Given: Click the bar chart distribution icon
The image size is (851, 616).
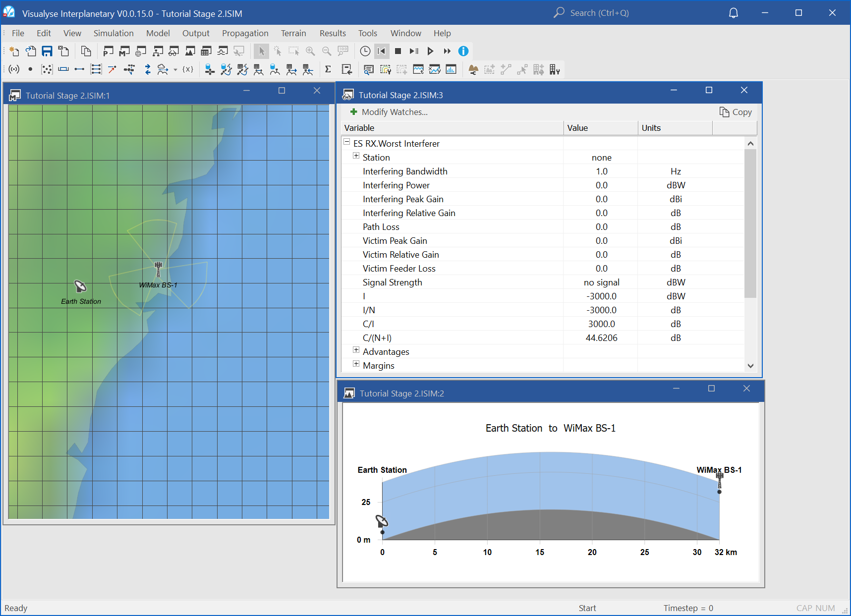Looking at the screenshot, I should tap(451, 69).
